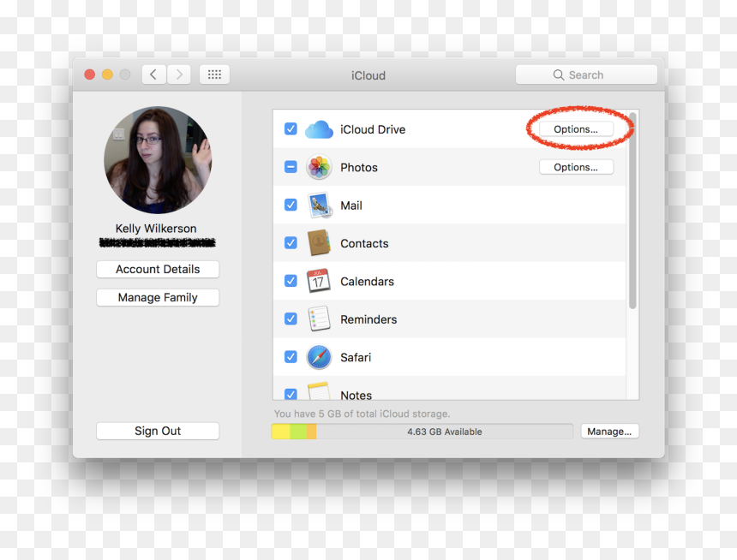
Task: Uncheck the Reminders checkbox
Action: tap(291, 319)
